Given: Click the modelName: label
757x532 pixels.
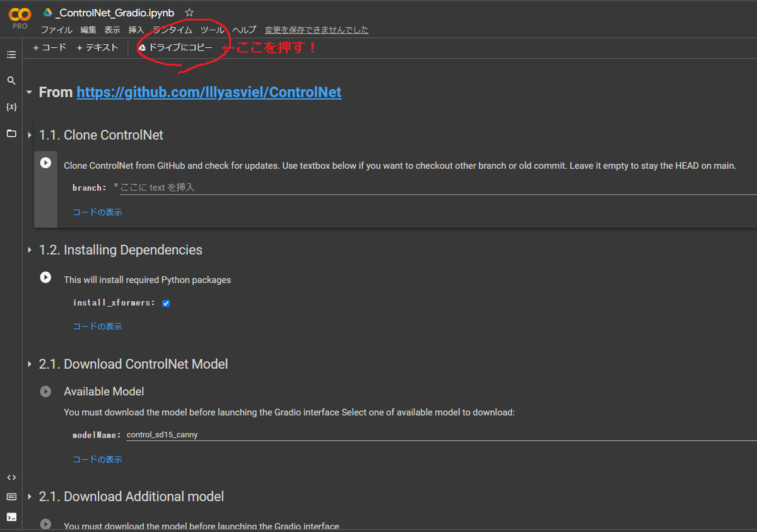Looking at the screenshot, I should click(x=97, y=435).
